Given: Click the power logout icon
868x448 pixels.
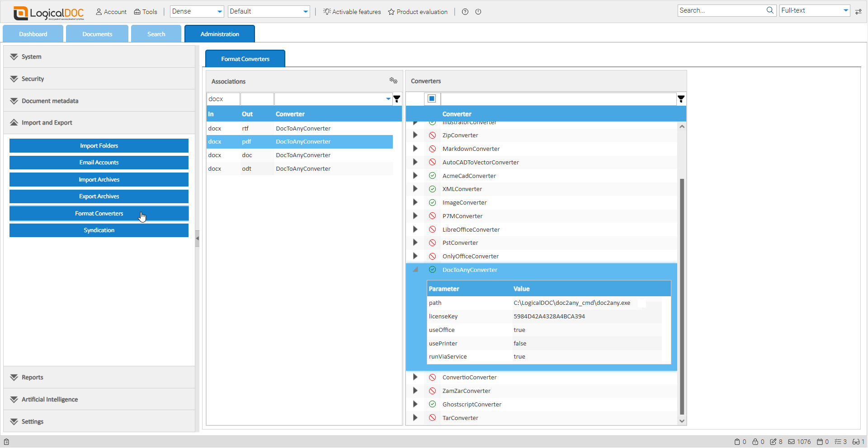Looking at the screenshot, I should coord(478,12).
